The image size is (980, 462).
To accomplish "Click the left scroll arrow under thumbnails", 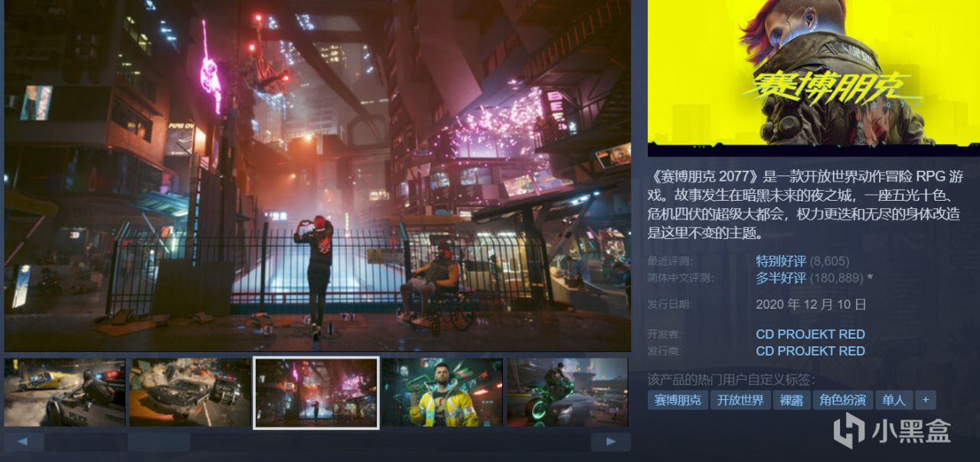I will (24, 442).
